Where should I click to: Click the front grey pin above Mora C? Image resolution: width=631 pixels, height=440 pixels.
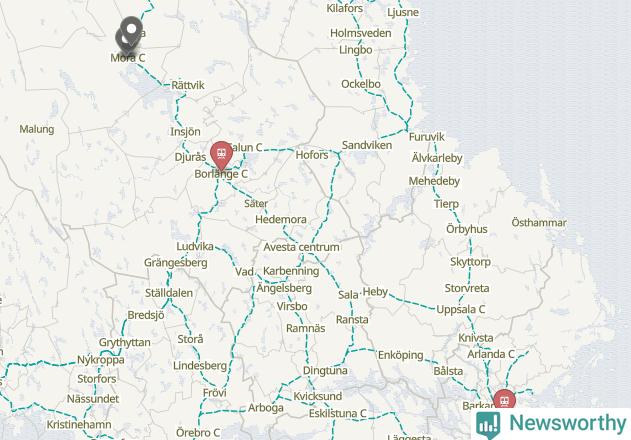(x=131, y=30)
